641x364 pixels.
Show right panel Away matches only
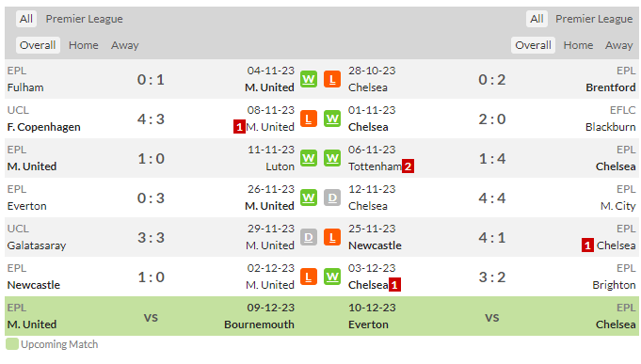tap(618, 45)
